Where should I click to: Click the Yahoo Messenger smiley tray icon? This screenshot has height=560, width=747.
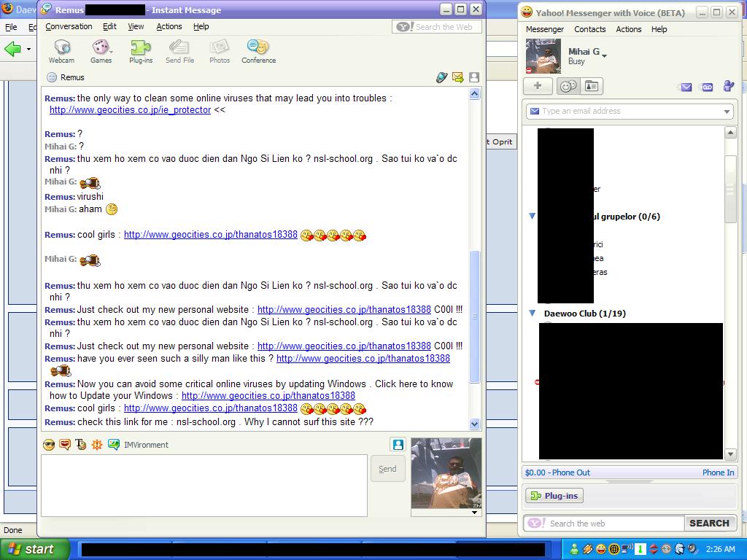(601, 549)
